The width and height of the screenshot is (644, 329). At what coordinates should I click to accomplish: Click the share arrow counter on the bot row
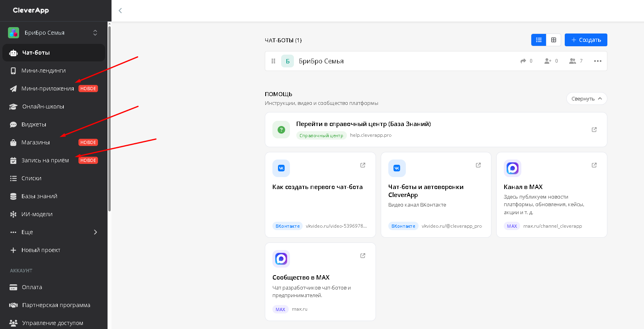click(x=526, y=61)
